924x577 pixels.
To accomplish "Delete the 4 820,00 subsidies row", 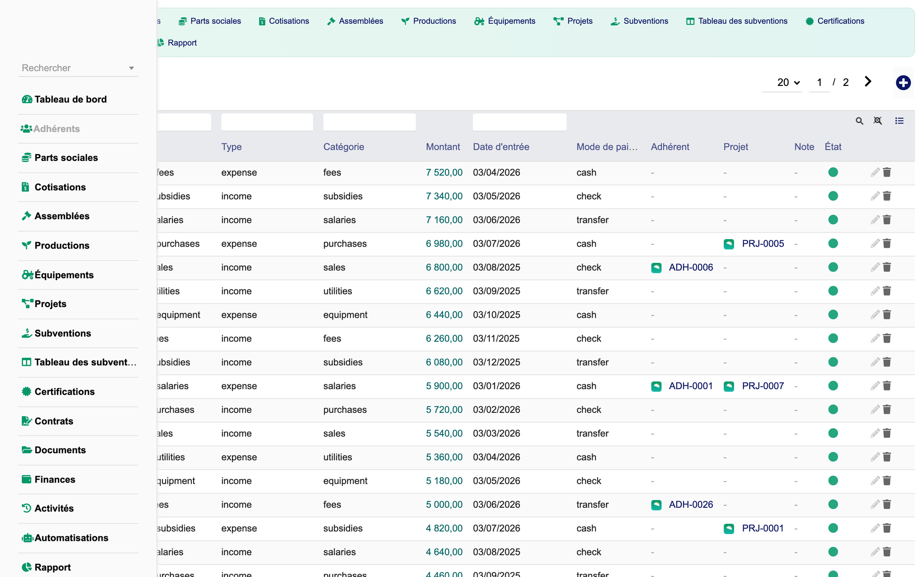I will pos(887,528).
